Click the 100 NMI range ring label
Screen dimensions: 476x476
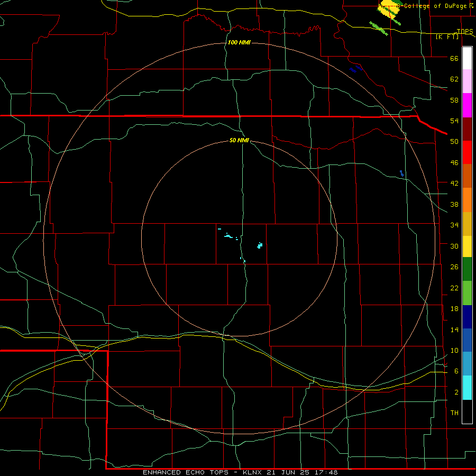[x=239, y=42]
